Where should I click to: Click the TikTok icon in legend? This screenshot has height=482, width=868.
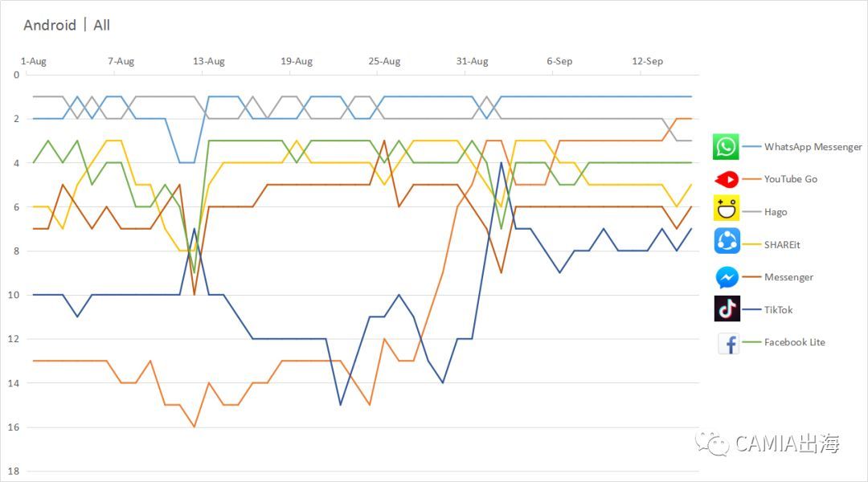coord(727,308)
